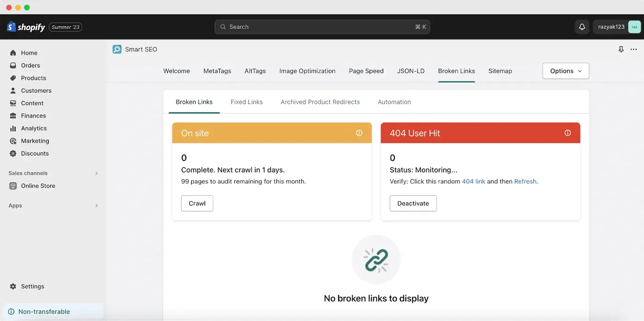Image resolution: width=644 pixels, height=321 pixels.
Task: Click the info icon on On site card
Action: [359, 133]
